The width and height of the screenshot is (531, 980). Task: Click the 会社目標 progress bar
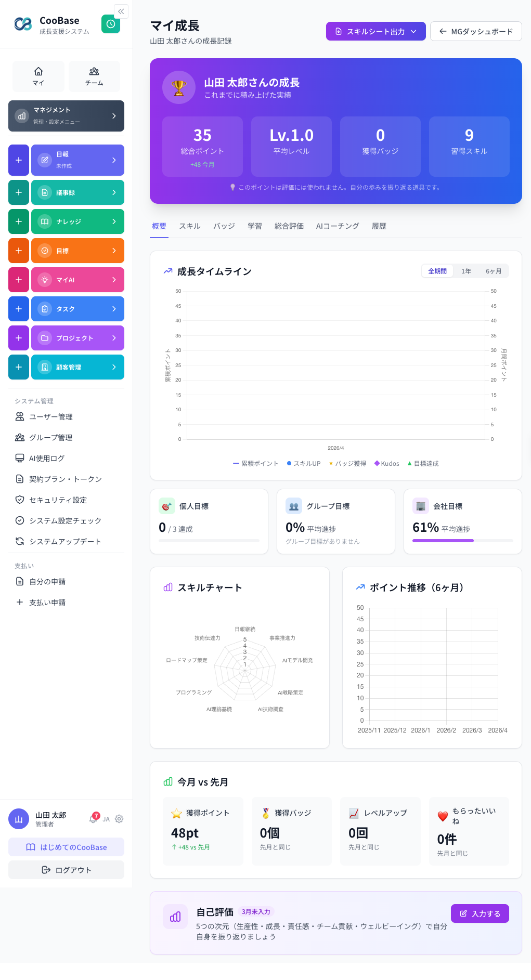pyautogui.click(x=462, y=541)
